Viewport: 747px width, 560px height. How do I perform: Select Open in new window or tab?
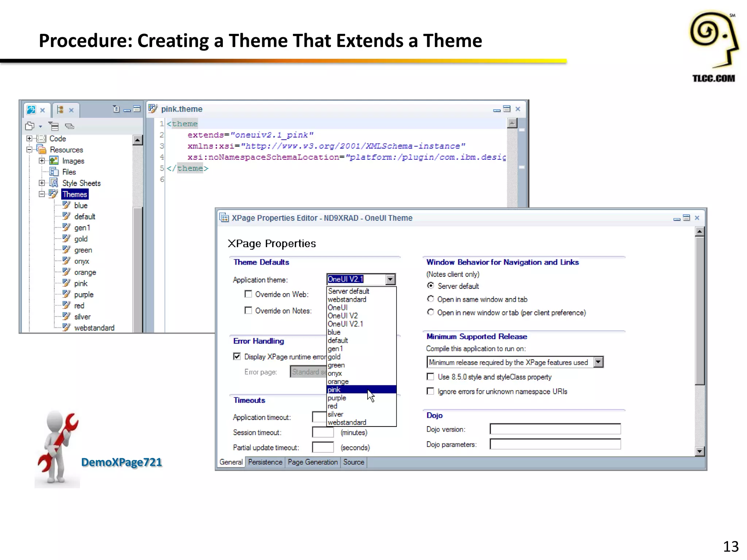point(431,312)
